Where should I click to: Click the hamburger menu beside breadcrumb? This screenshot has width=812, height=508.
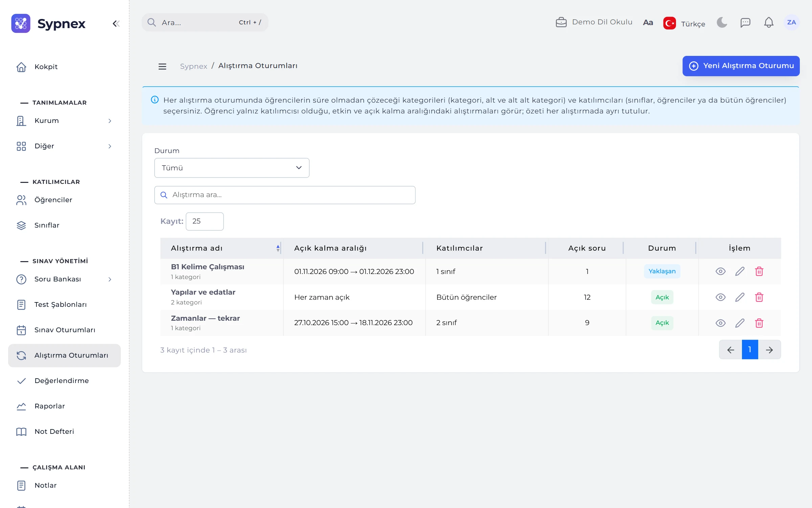[162, 66]
